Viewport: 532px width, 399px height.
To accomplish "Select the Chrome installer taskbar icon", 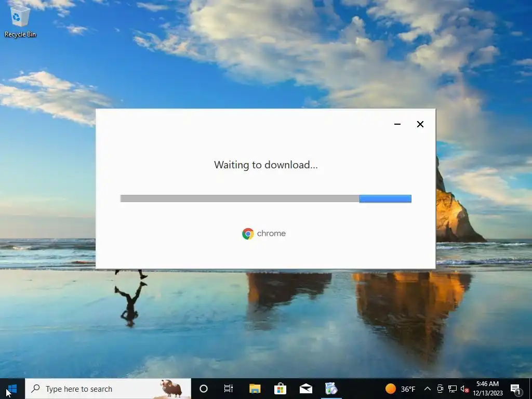I will (331, 389).
